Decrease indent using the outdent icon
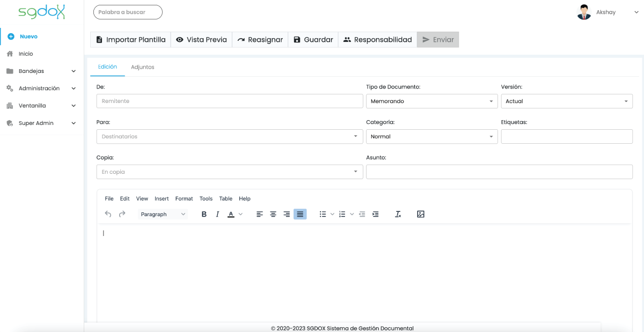The image size is (644, 332). click(x=362, y=214)
